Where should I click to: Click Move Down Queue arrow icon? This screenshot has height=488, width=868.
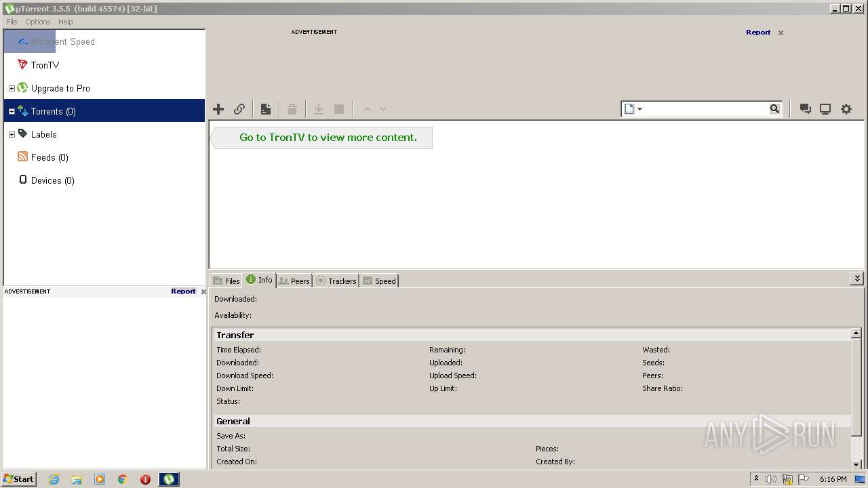(383, 109)
